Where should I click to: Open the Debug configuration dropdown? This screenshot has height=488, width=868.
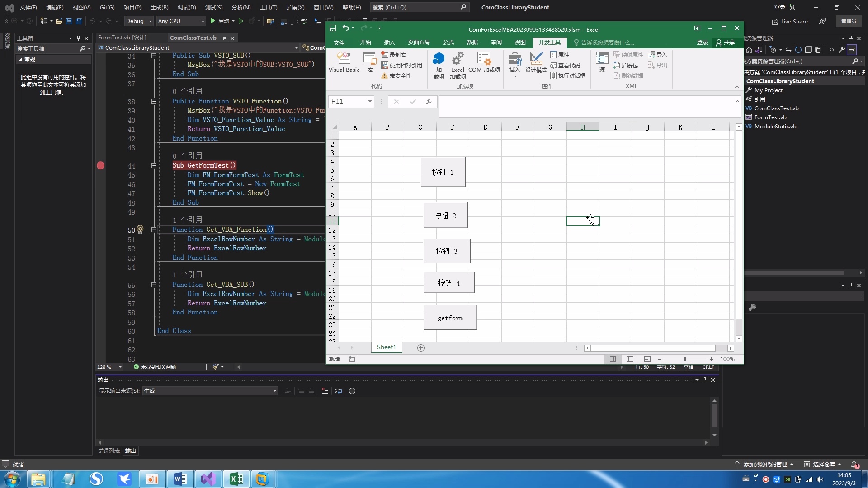click(150, 21)
